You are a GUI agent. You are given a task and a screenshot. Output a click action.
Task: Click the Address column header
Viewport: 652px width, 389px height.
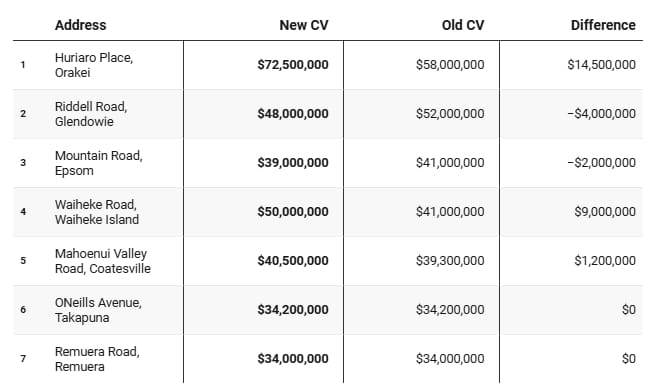pyautogui.click(x=80, y=25)
